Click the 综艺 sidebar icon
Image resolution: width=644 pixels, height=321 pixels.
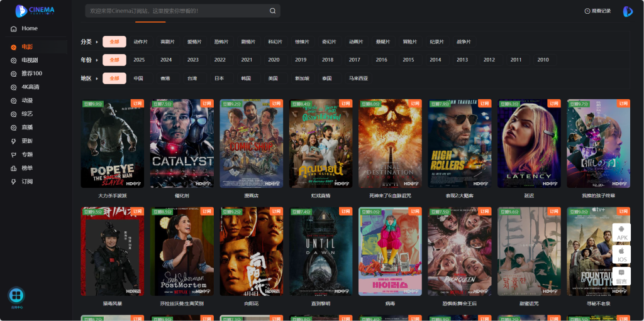[x=14, y=114]
